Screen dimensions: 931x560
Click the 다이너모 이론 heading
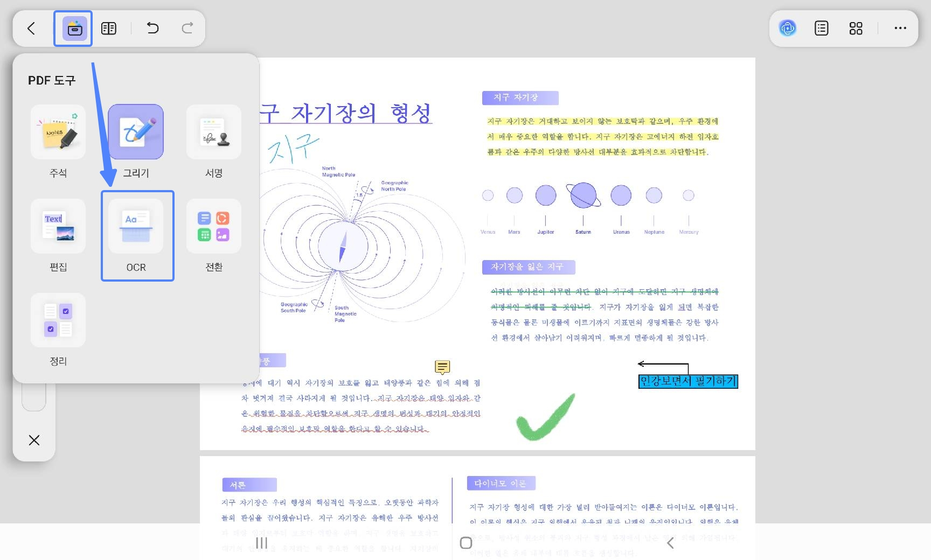501,483
